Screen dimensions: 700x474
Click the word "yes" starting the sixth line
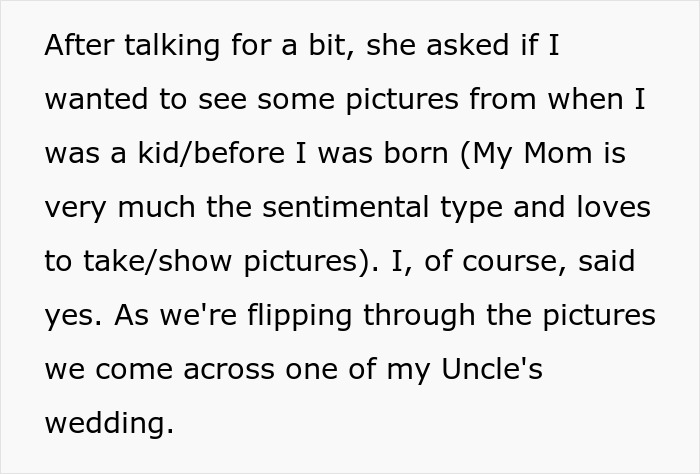coord(70,317)
